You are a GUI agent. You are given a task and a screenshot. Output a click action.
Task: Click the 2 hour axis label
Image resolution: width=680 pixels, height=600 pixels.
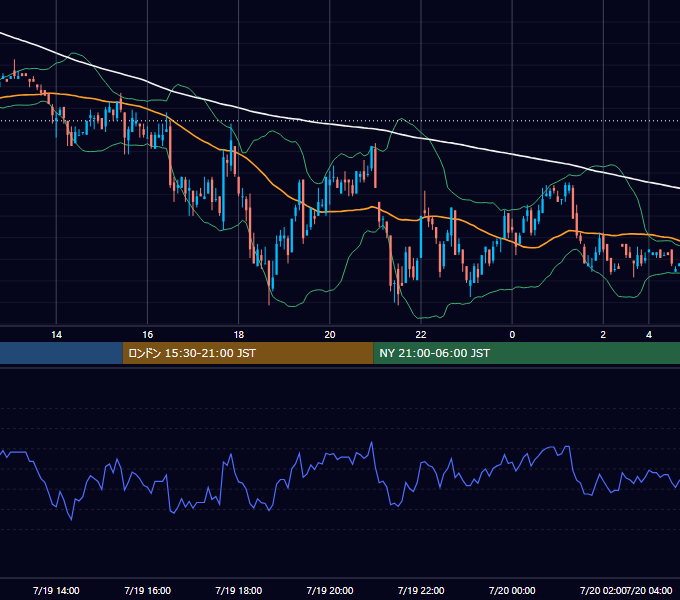point(603,335)
